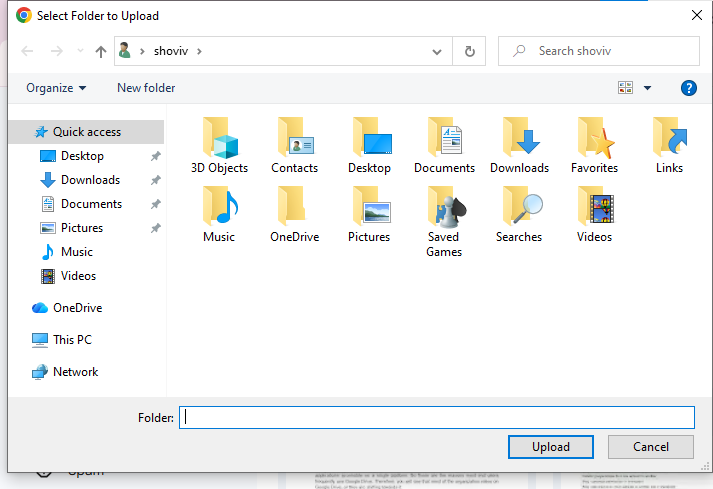Image resolution: width=713 pixels, height=489 pixels.
Task: Open the Organize dropdown menu
Action: 56,88
